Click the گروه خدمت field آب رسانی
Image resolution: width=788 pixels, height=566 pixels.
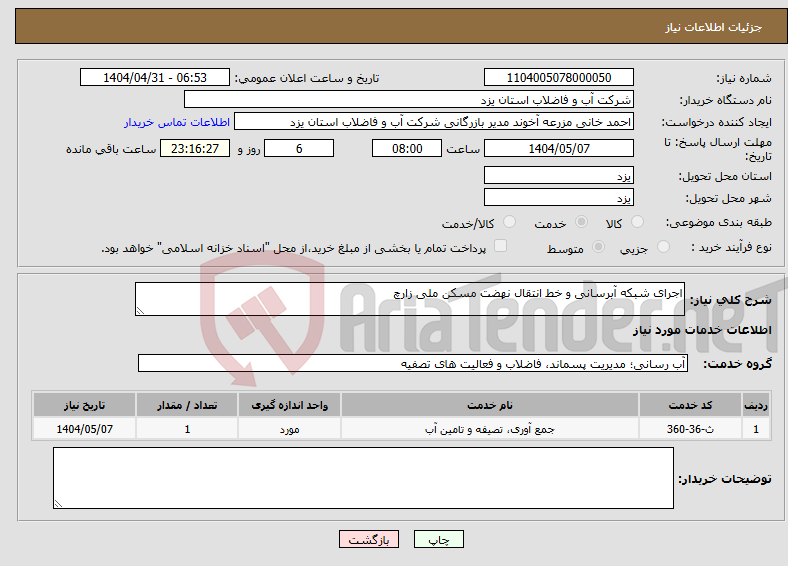tap(413, 363)
